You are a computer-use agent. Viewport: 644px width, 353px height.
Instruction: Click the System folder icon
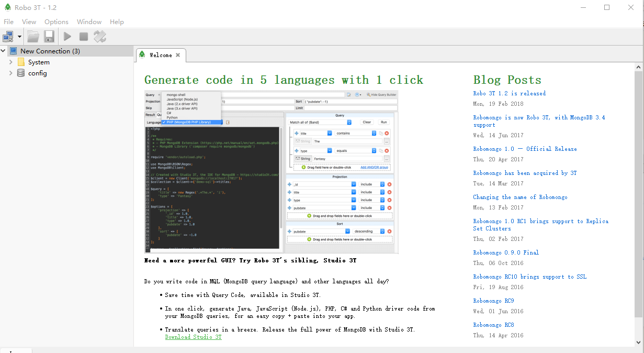point(21,62)
